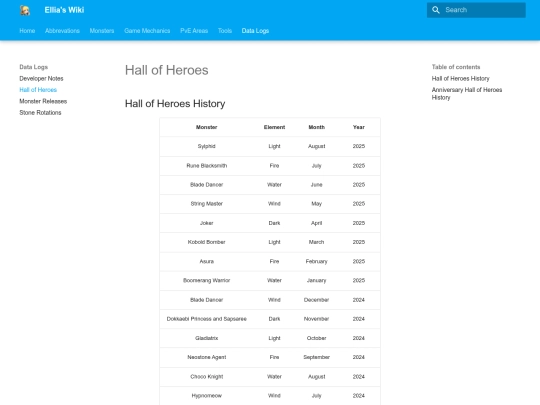540x405 pixels.
Task: Select the Hypnomeow table cell
Action: coord(207,396)
